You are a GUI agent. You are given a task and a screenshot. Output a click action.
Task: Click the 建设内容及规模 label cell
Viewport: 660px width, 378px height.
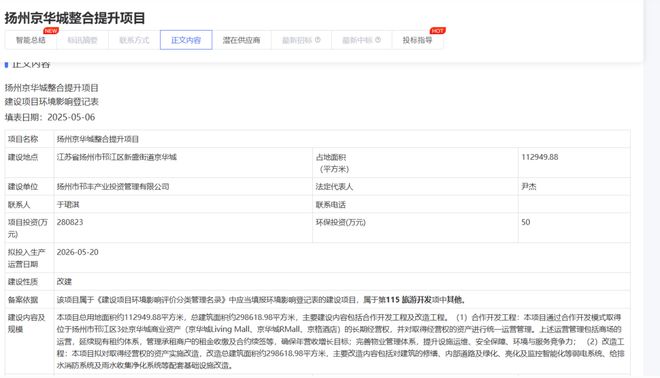click(29, 341)
